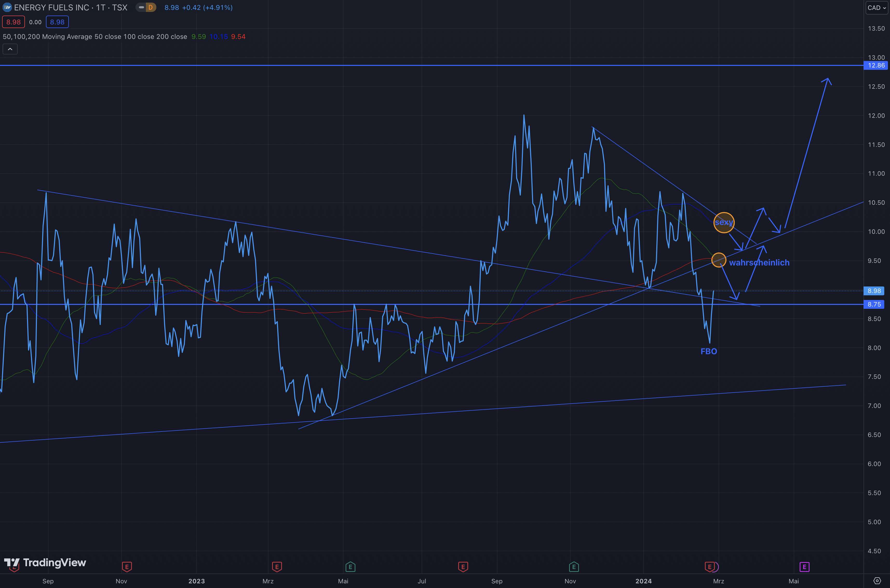Open the green earnings marker near Mai 2023
Image resolution: width=890 pixels, height=588 pixels.
350,567
